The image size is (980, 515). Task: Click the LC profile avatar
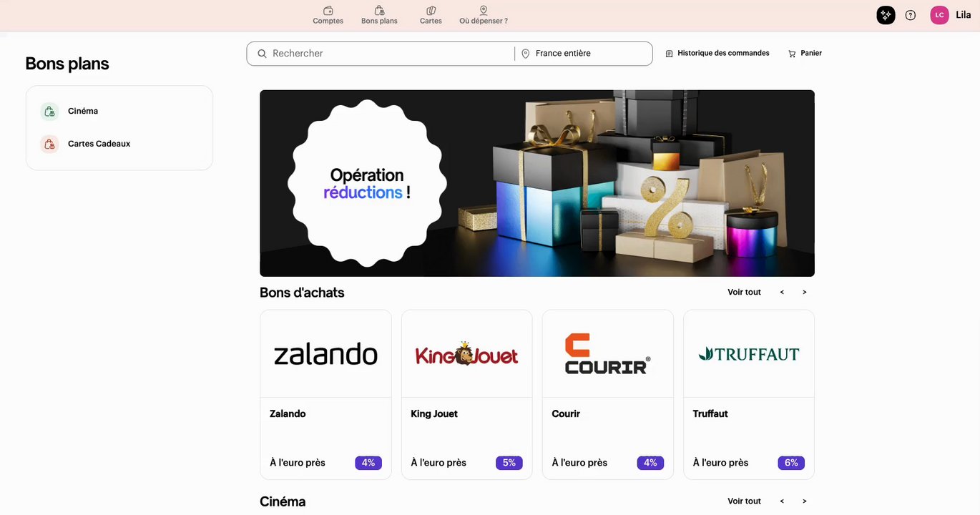point(939,15)
